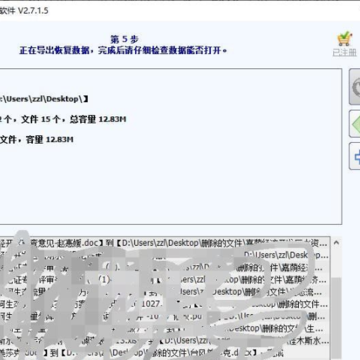This screenshot has width=360, height=360.
Task: Click the green back arrow button
Action: pyautogui.click(x=355, y=124)
